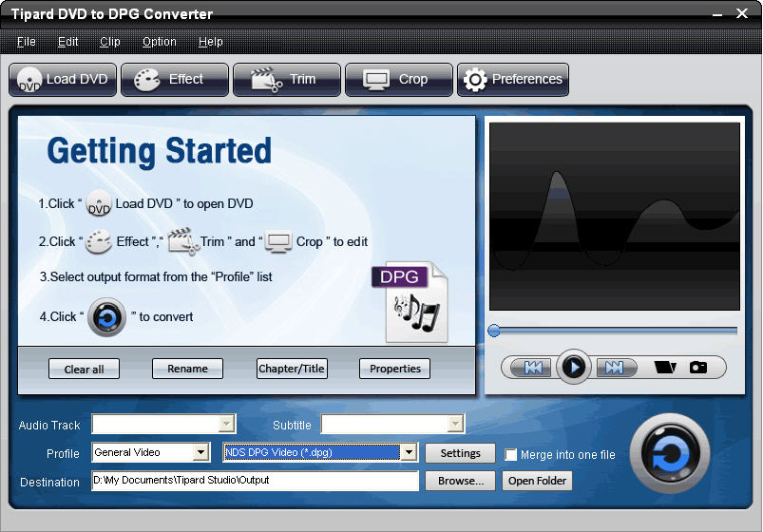Open the File menu
The height and width of the screenshot is (532, 763).
pyautogui.click(x=27, y=42)
